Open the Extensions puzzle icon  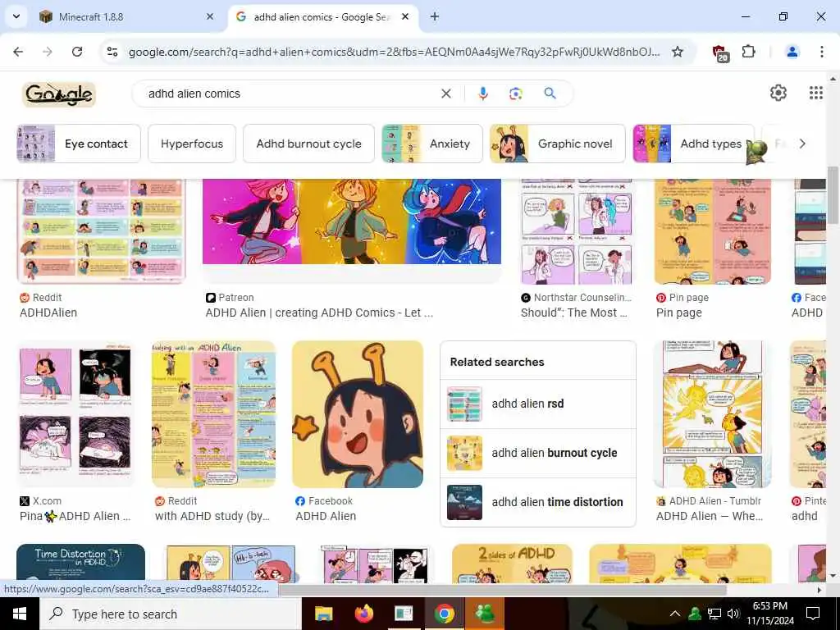(x=748, y=52)
